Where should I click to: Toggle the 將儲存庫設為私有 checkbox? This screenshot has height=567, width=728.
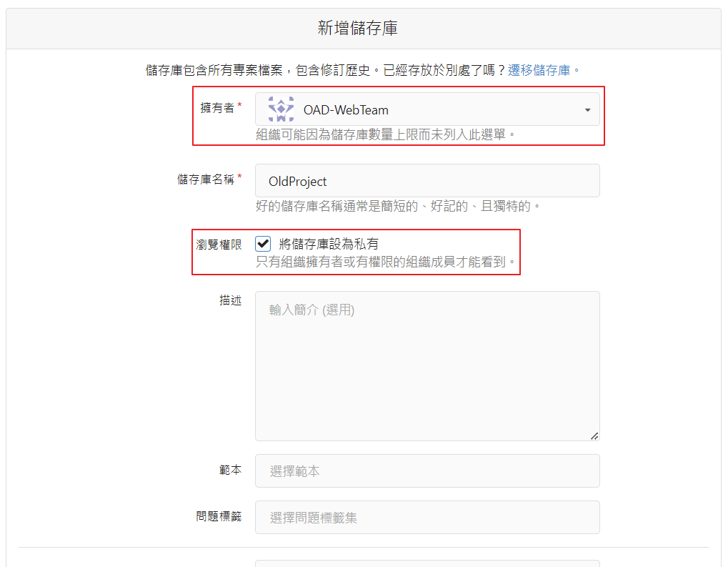click(x=263, y=244)
